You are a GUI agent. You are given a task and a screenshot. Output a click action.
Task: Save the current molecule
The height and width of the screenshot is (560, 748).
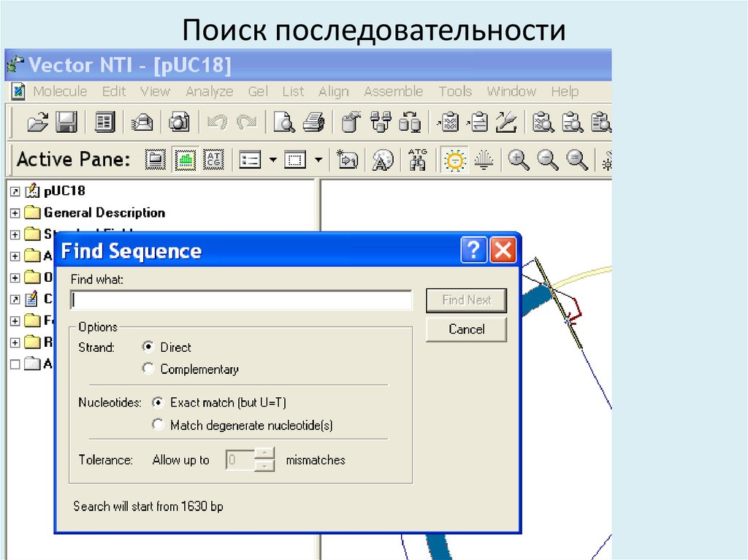(66, 122)
